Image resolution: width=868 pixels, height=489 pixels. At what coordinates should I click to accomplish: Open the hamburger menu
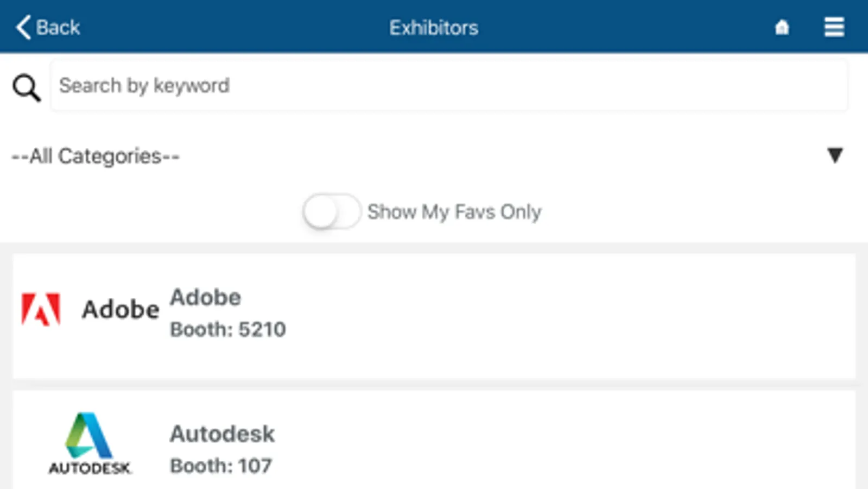pyautogui.click(x=834, y=27)
